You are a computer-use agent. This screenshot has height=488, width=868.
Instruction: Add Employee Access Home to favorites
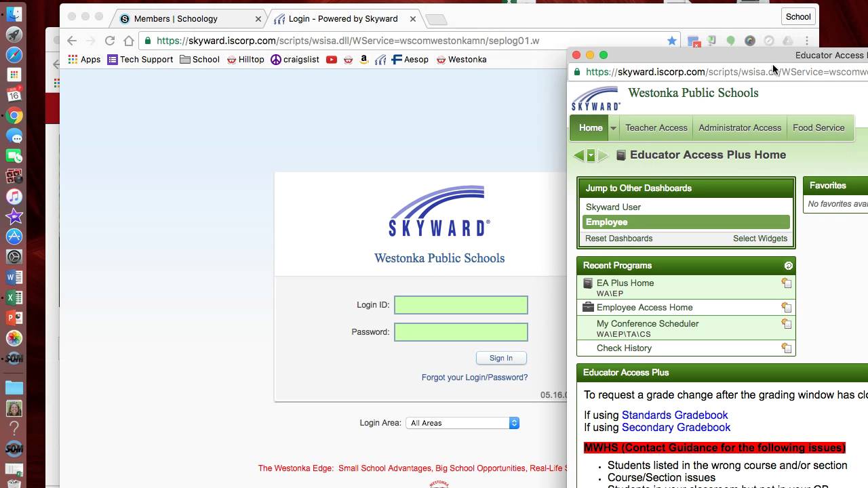click(787, 308)
